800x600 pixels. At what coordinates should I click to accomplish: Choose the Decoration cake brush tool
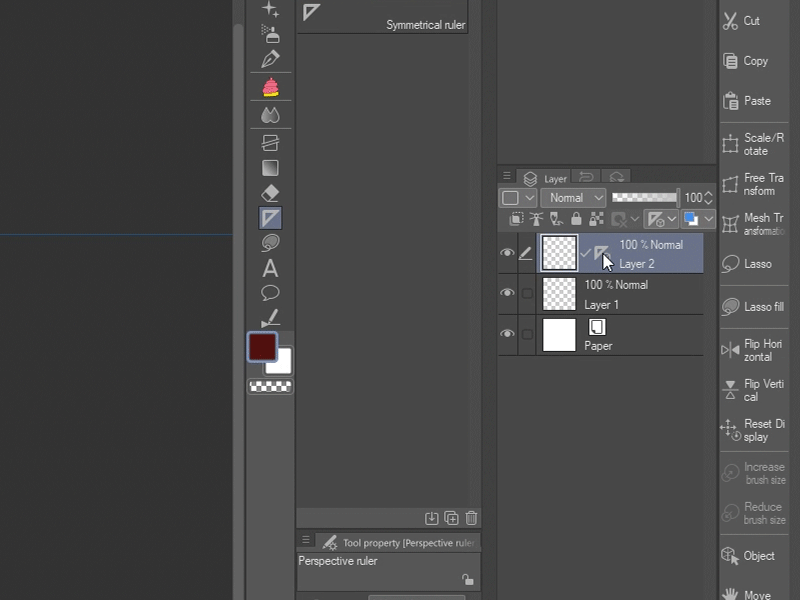tap(270, 88)
